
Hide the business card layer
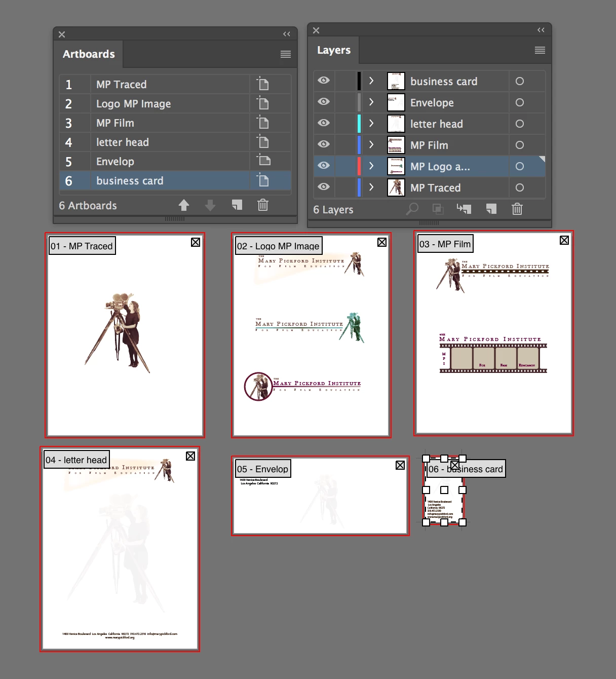pos(324,81)
